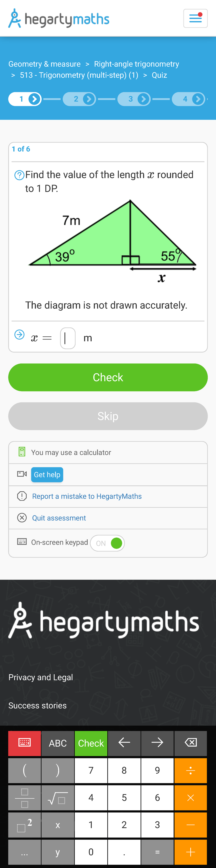216x868 pixels.
Task: Click the blue arrow beside the answer line
Action: pyautogui.click(x=19, y=335)
